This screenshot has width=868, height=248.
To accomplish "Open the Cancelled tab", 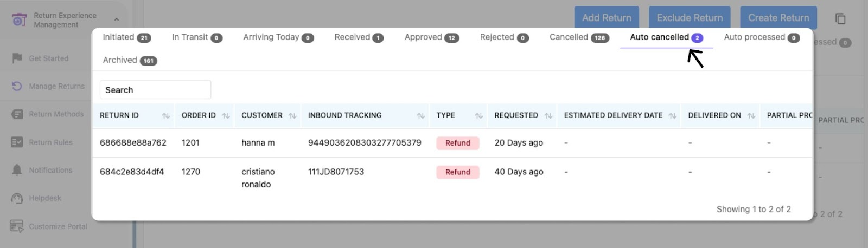I will pyautogui.click(x=579, y=37).
